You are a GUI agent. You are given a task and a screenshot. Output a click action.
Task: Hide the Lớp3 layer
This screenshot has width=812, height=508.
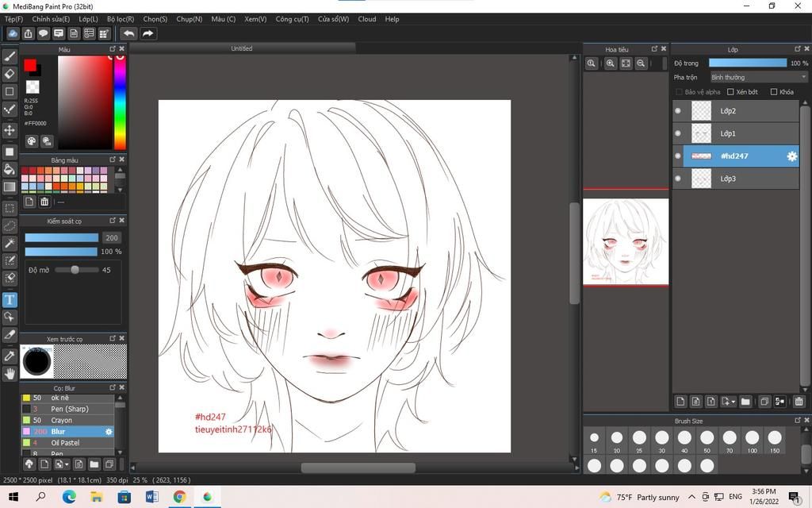click(678, 179)
